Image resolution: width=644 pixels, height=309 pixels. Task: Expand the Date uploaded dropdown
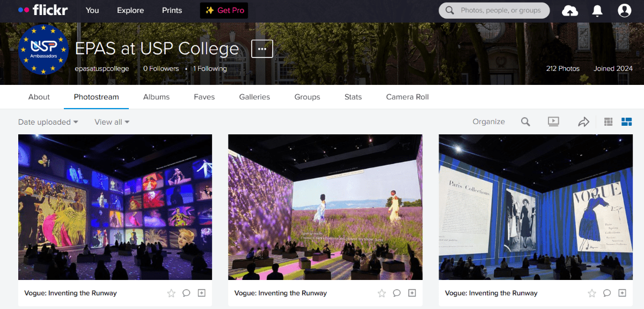click(x=48, y=122)
